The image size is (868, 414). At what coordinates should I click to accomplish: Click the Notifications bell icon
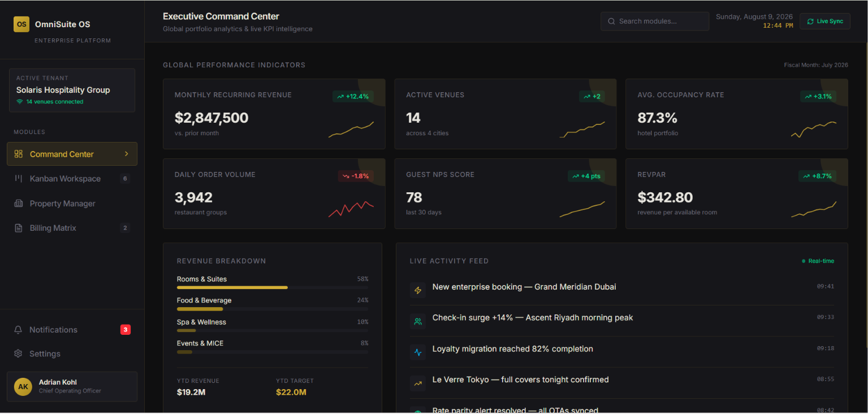[18, 330]
